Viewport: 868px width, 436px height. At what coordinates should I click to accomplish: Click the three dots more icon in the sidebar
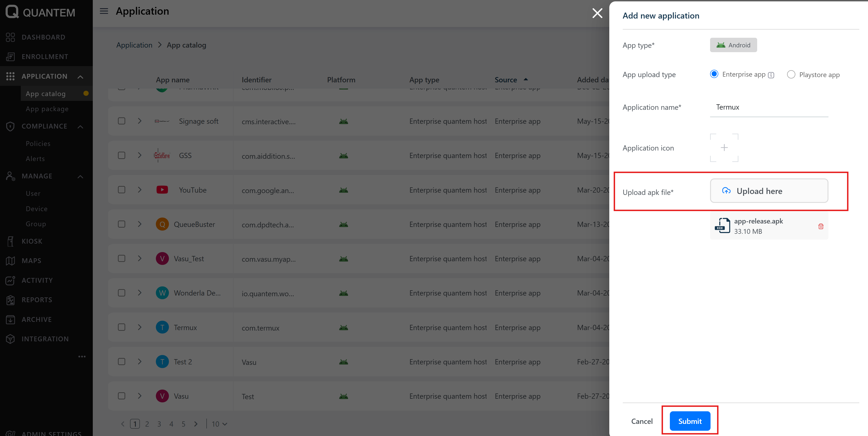(82, 356)
